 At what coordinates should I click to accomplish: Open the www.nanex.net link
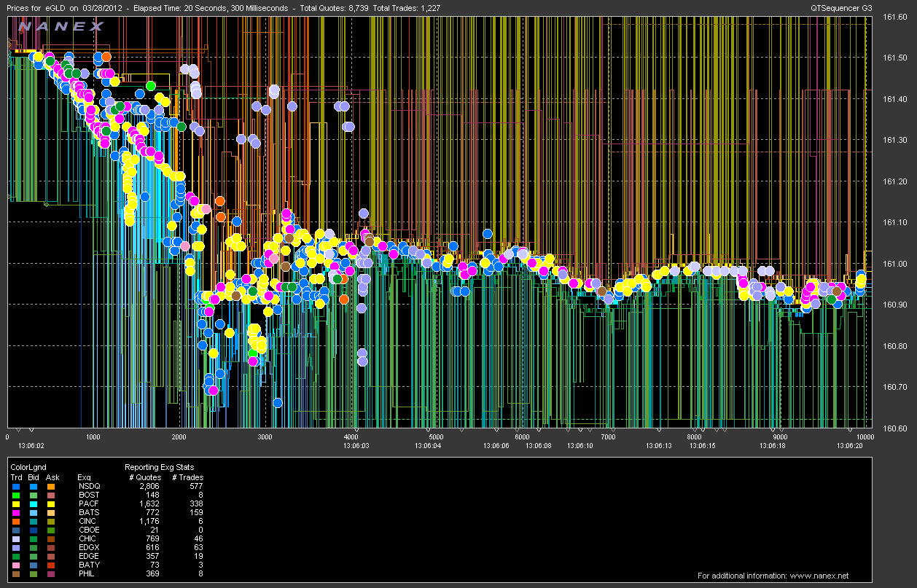point(818,576)
